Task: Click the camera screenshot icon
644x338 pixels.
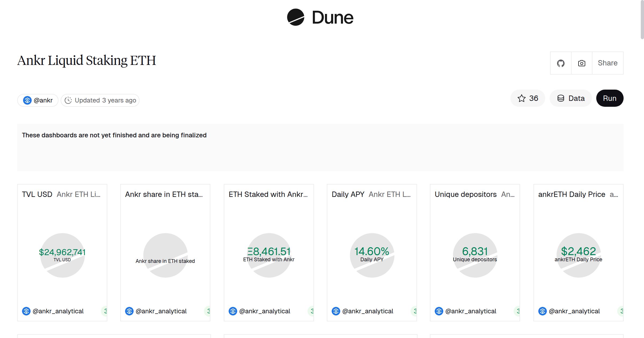Action: 581,63
